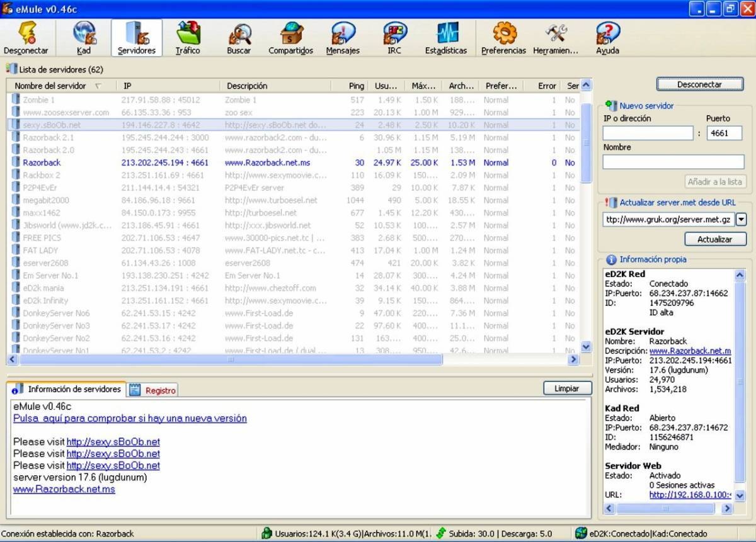756x542 pixels.
Task: Click the Limpiar button
Action: click(567, 389)
